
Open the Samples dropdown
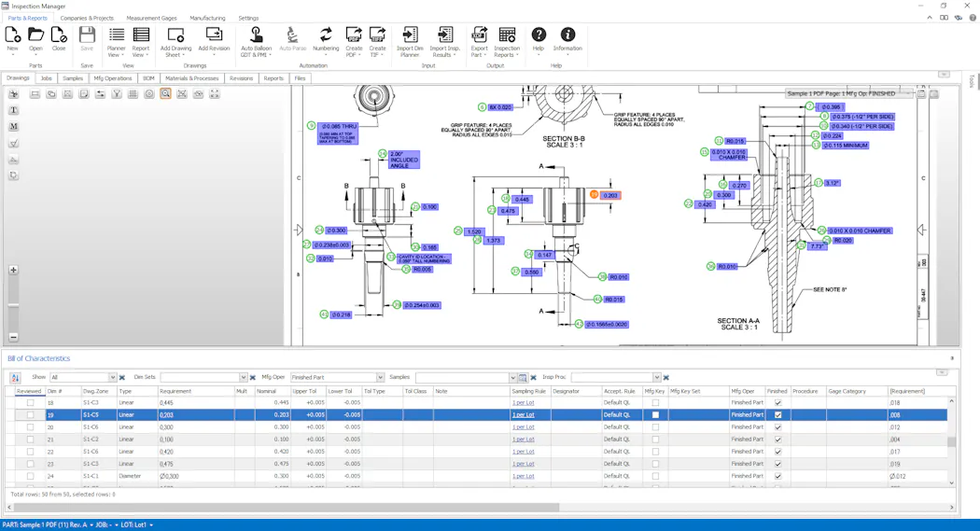coord(512,377)
